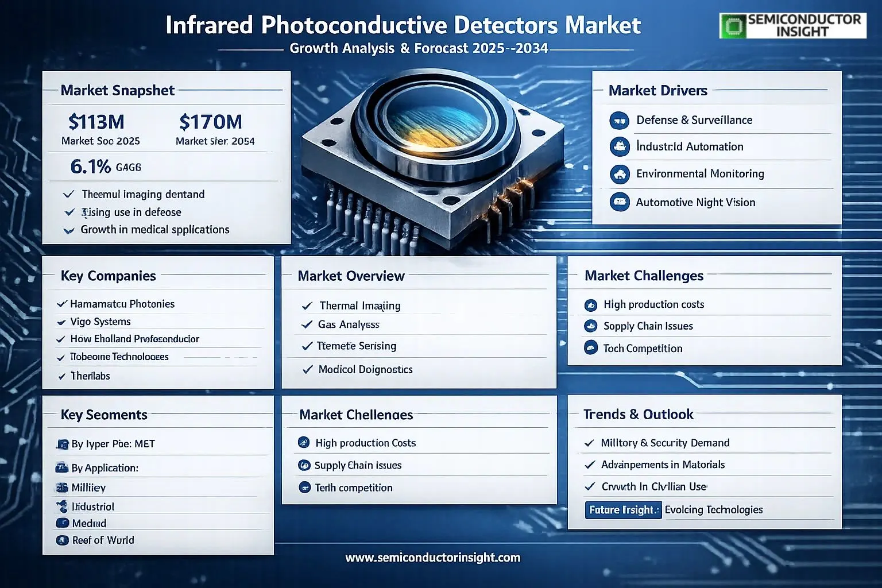
Task: Click the 'Evolcing Technologies' text
Action: point(714,509)
